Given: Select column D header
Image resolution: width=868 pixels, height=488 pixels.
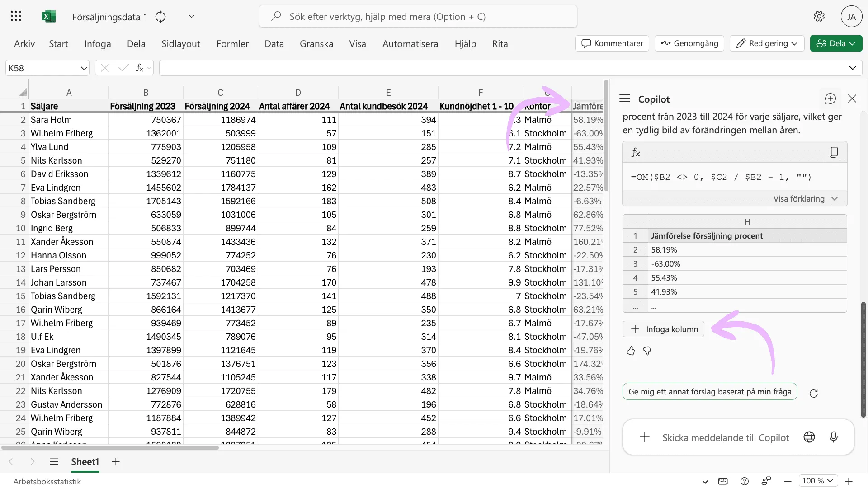Looking at the screenshot, I should tap(298, 93).
